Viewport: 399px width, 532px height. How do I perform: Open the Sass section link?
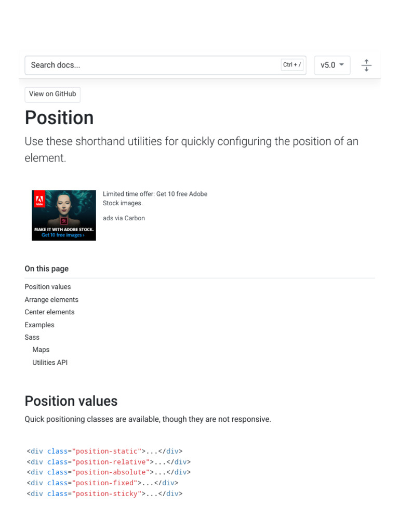[x=32, y=337]
